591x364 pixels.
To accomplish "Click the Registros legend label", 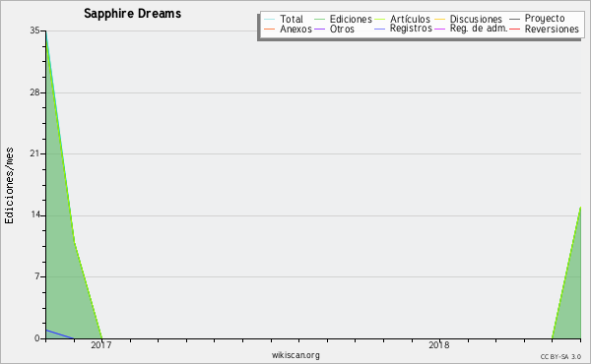I will tap(411, 29).
